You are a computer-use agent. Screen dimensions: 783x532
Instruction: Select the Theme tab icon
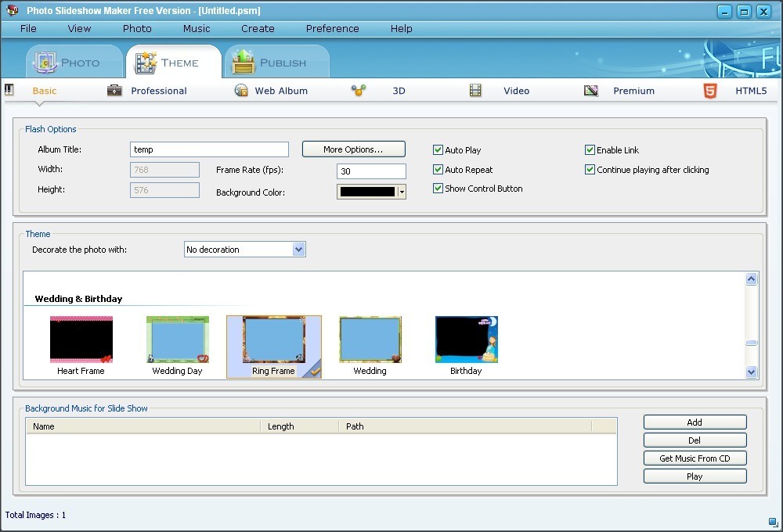[146, 61]
